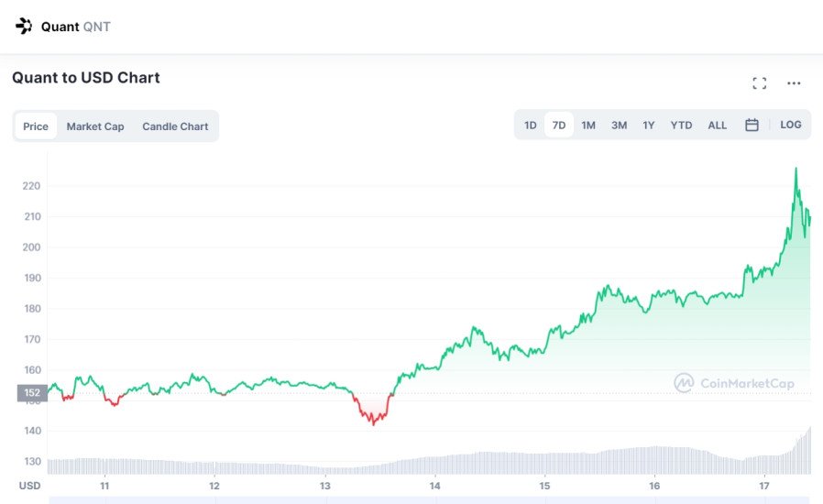Viewport: 823px width, 504px height.
Task: Click the Quant logo icon
Action: point(24,26)
